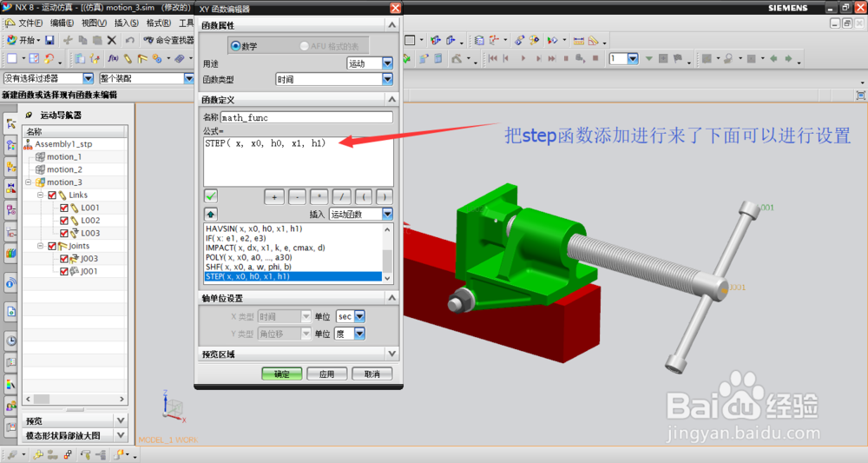Viewport: 868px width, 463px height.
Task: Click the Delete (X) toolbar icon
Action: [x=112, y=40]
